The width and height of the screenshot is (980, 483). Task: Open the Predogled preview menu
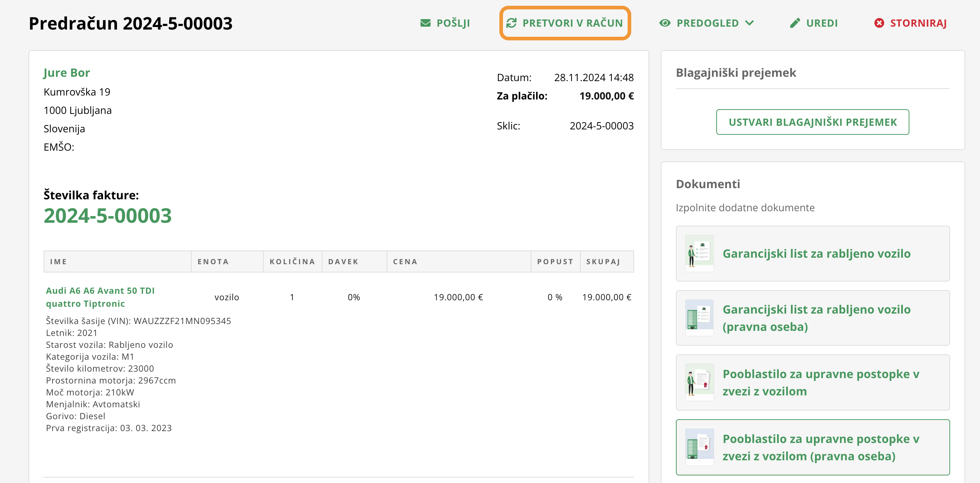pyautogui.click(x=707, y=23)
